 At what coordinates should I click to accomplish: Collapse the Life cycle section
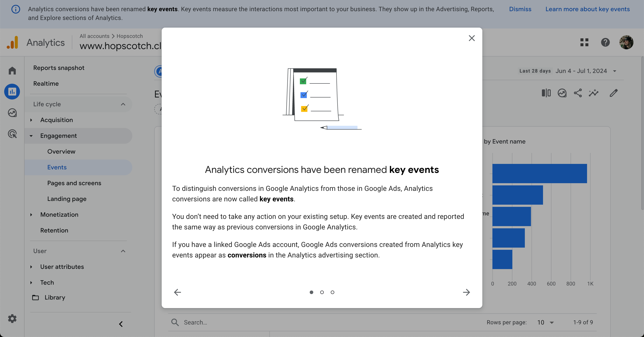[x=123, y=104]
